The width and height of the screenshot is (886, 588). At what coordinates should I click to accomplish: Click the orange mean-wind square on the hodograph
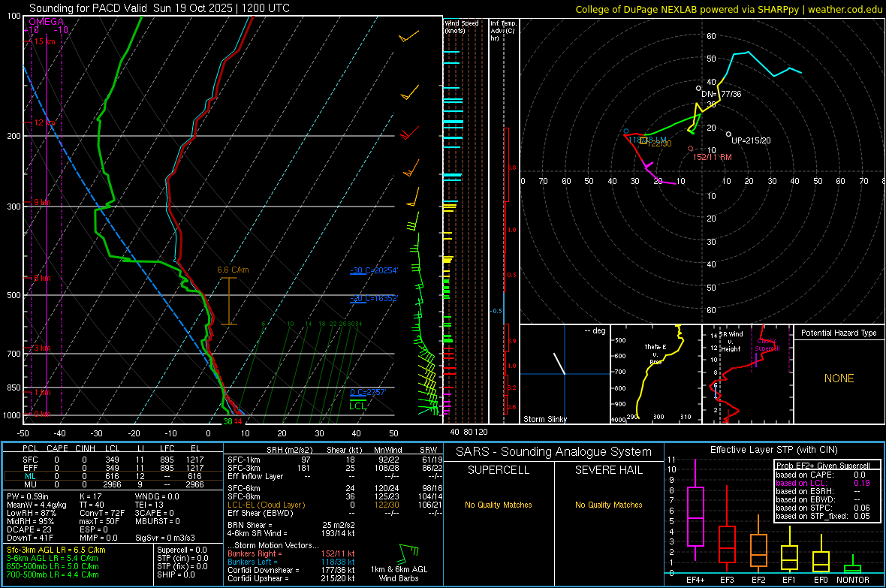click(x=643, y=140)
